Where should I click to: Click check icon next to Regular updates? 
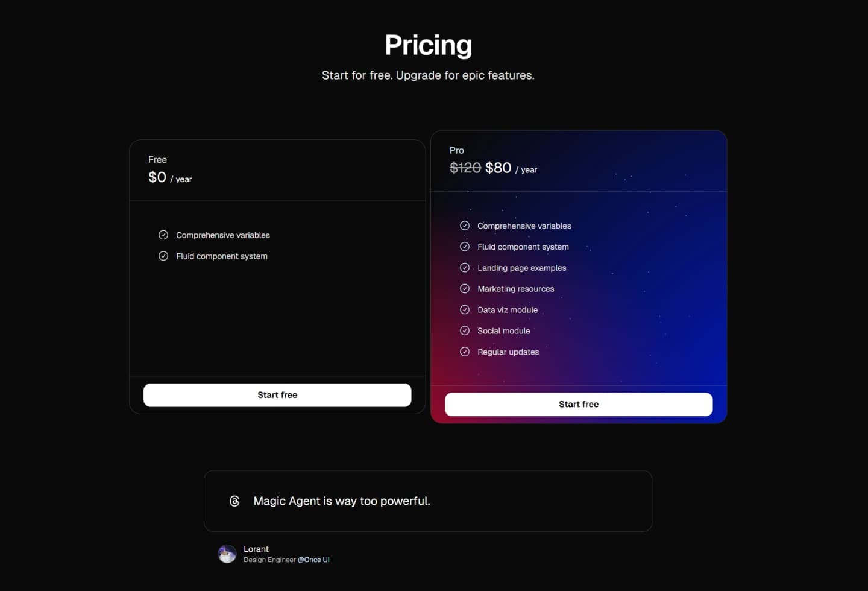tap(465, 352)
